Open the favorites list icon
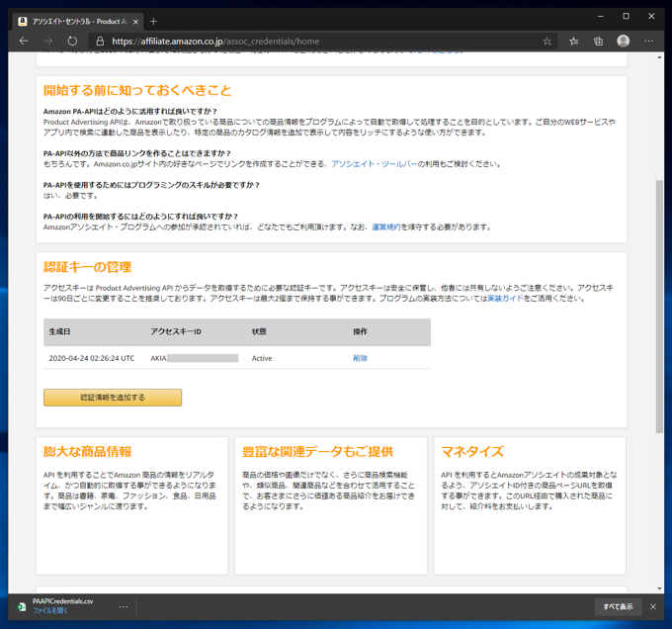The image size is (672, 629). 573,42
